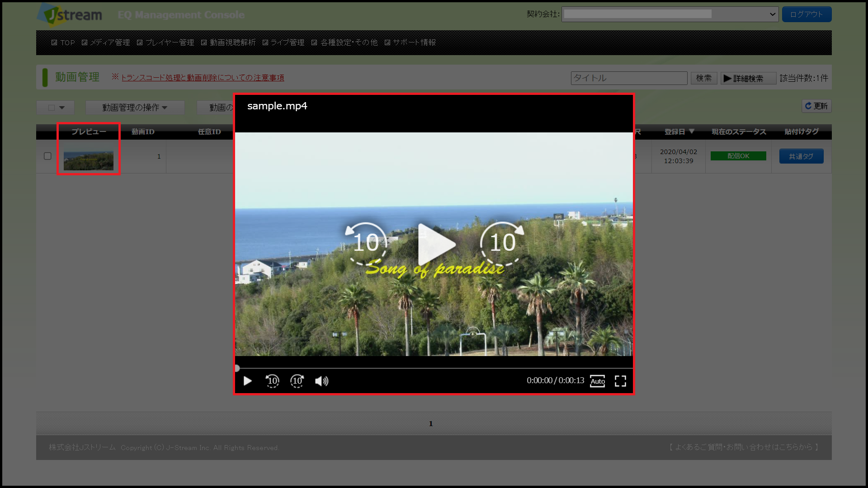Expand the 動画管理の操作 dropdown

(x=135, y=108)
